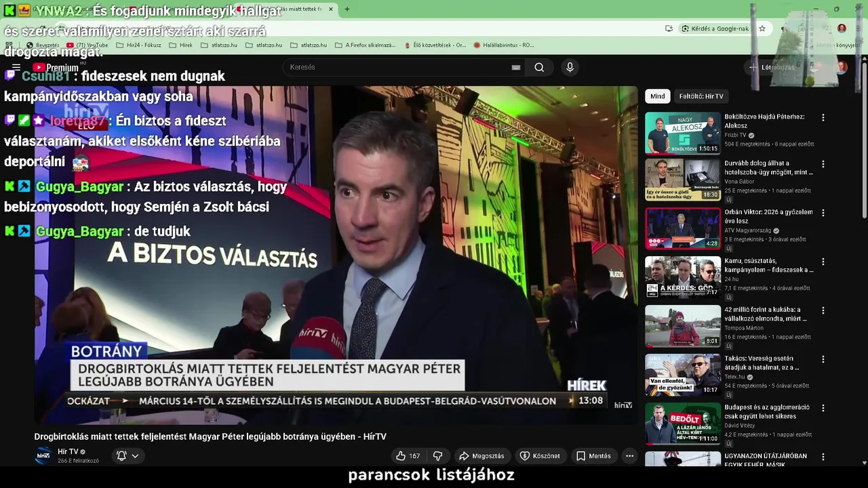Open the three-dot more actions below the video
868x488 pixels.
coord(629,456)
